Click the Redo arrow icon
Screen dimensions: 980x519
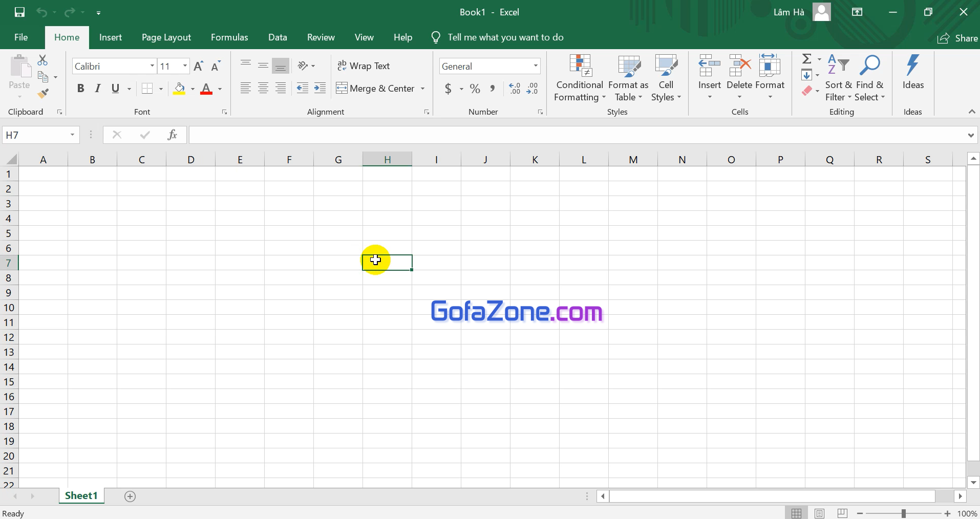70,12
